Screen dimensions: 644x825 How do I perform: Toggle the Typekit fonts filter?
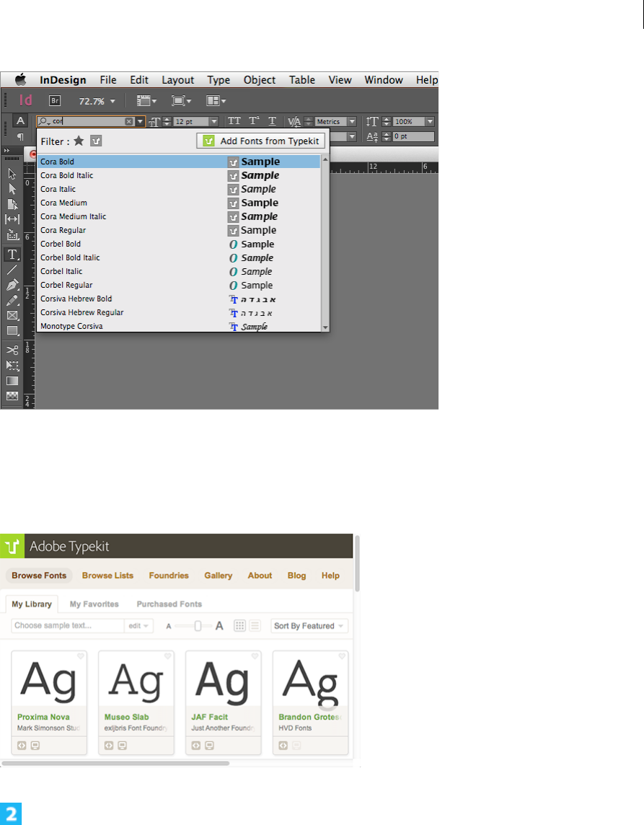tap(96, 141)
